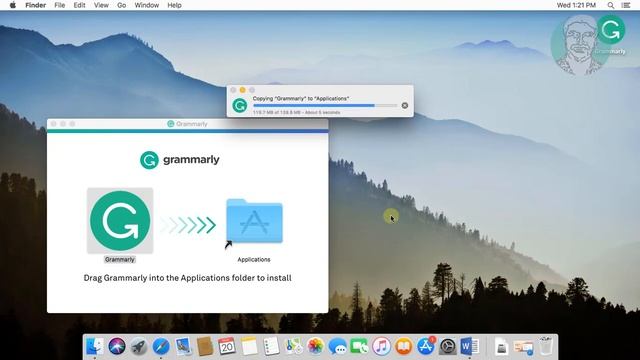Open FaceTime from the Dock
640x360 pixels.
pos(359,347)
